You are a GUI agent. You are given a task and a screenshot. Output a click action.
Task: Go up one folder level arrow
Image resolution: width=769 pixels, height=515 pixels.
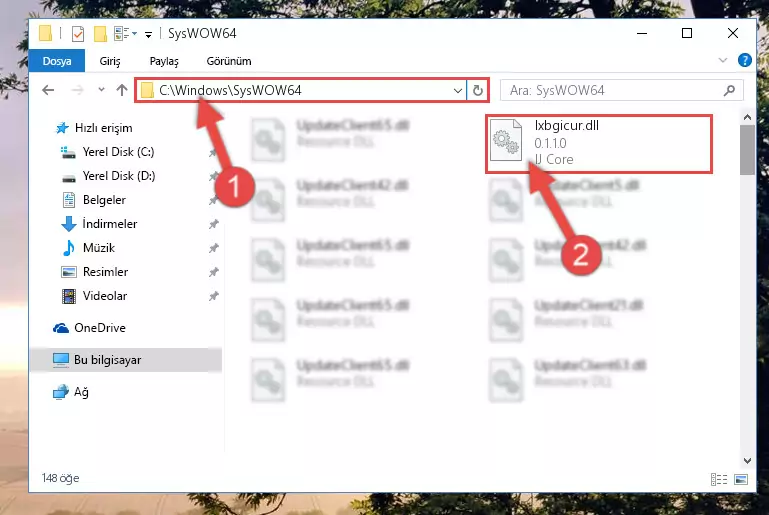pos(122,90)
